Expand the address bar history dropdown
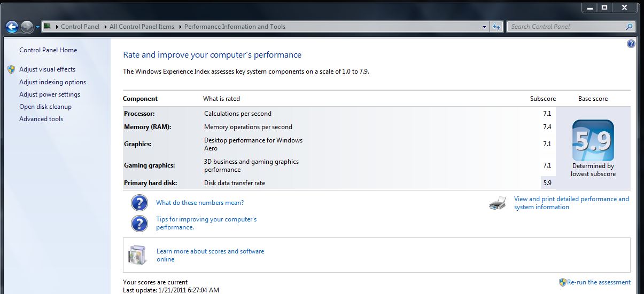This screenshot has height=294, width=644. pos(484,27)
